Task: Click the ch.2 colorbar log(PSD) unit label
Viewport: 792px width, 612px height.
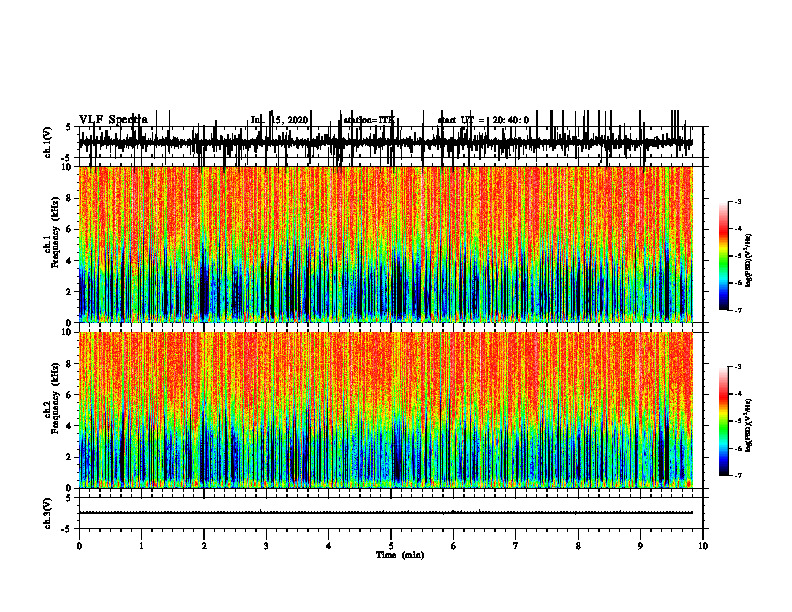Action: 749,425
